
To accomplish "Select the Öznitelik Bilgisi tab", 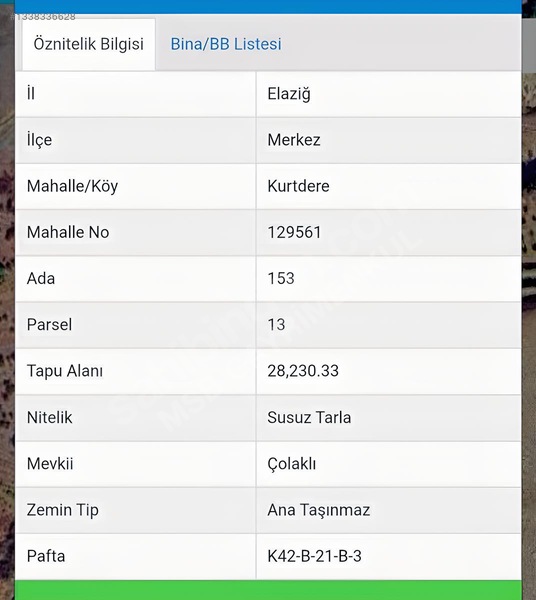I will (x=89, y=44).
